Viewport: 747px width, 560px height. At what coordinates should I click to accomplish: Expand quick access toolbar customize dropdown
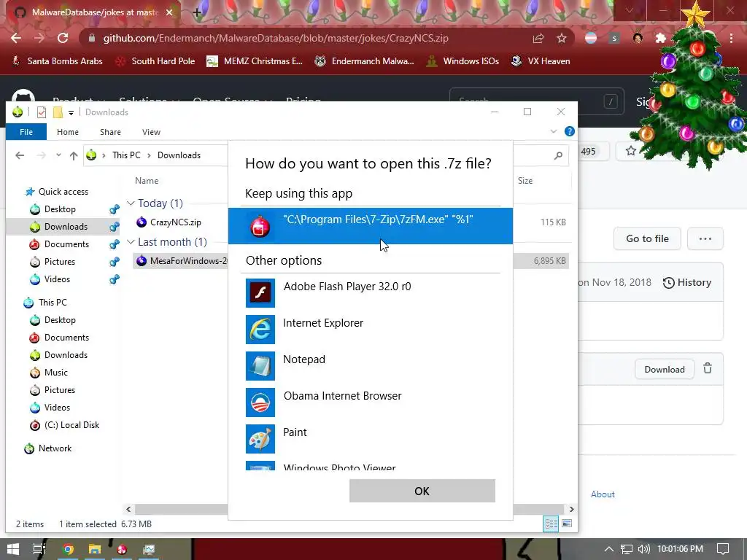coord(71,113)
